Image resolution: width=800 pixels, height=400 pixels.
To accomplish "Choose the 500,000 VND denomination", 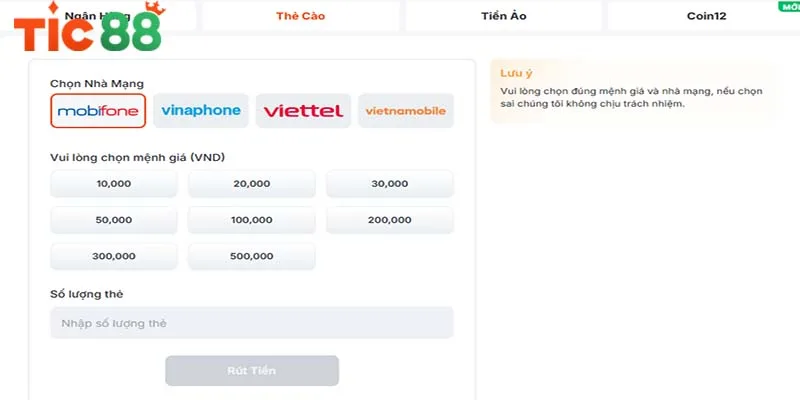I will pos(252,256).
